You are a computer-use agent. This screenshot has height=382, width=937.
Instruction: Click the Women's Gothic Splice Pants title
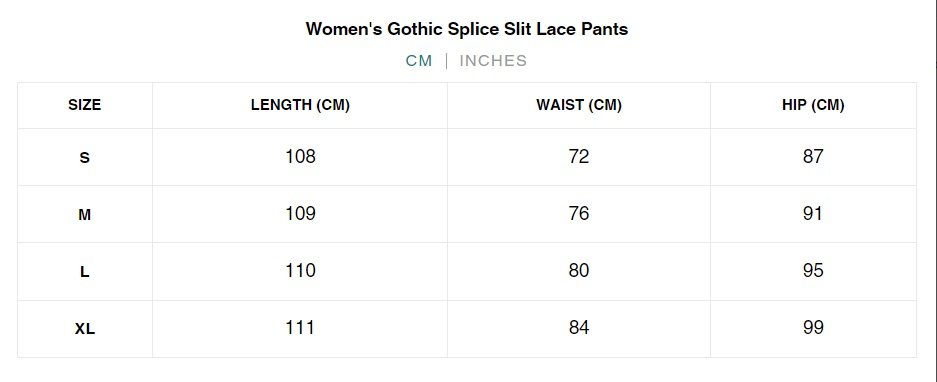click(x=467, y=29)
